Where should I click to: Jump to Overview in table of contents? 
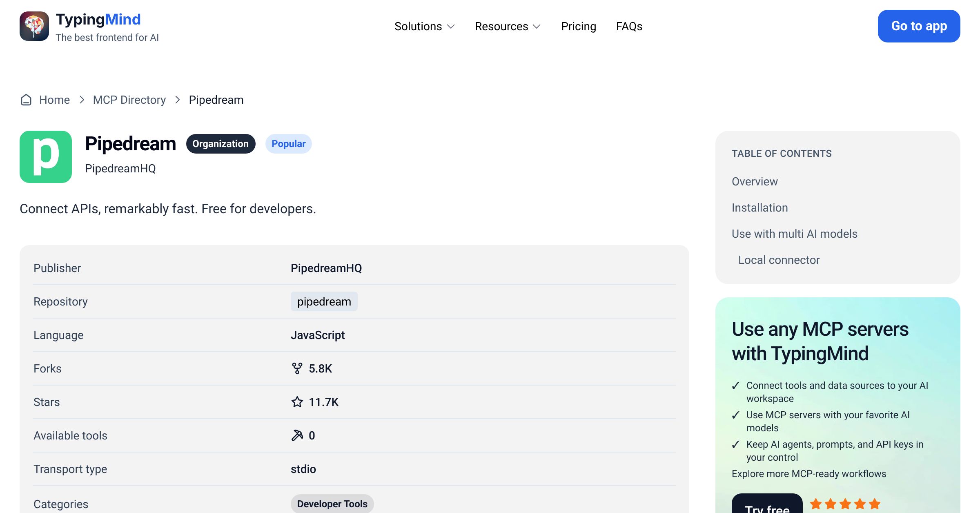pos(755,181)
